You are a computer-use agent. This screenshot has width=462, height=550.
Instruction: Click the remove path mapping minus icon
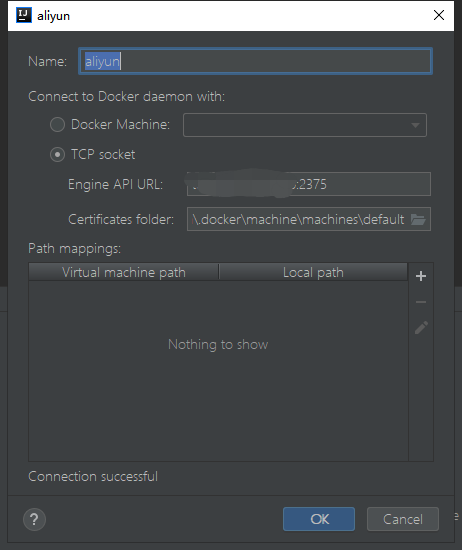point(421,302)
